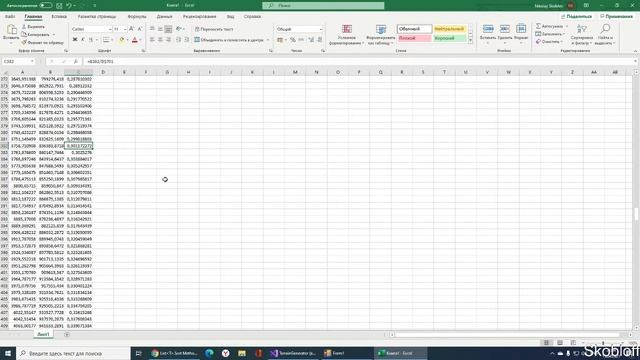The height and width of the screenshot is (360, 640).
Task: Increase decimal places
Action: [311, 40]
